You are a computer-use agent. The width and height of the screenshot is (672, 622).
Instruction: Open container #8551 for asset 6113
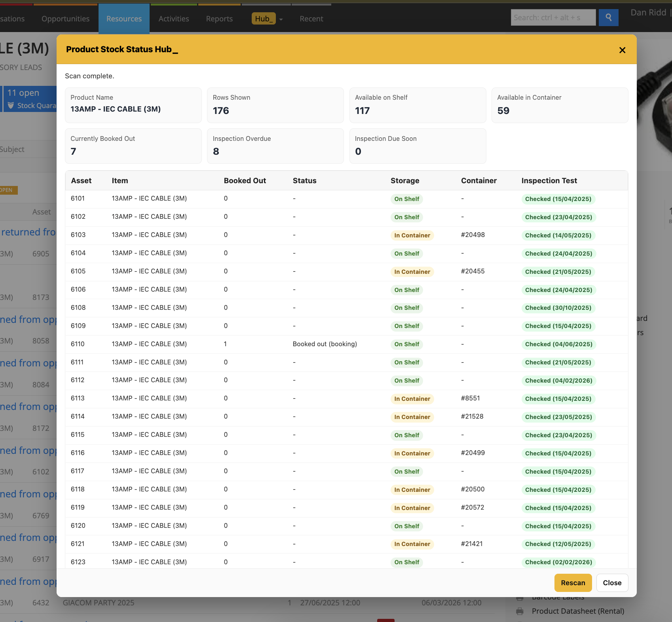pyautogui.click(x=471, y=398)
